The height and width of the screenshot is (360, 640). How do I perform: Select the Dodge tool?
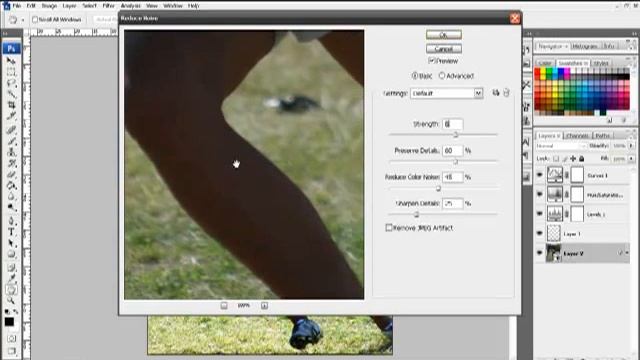tap(11, 207)
